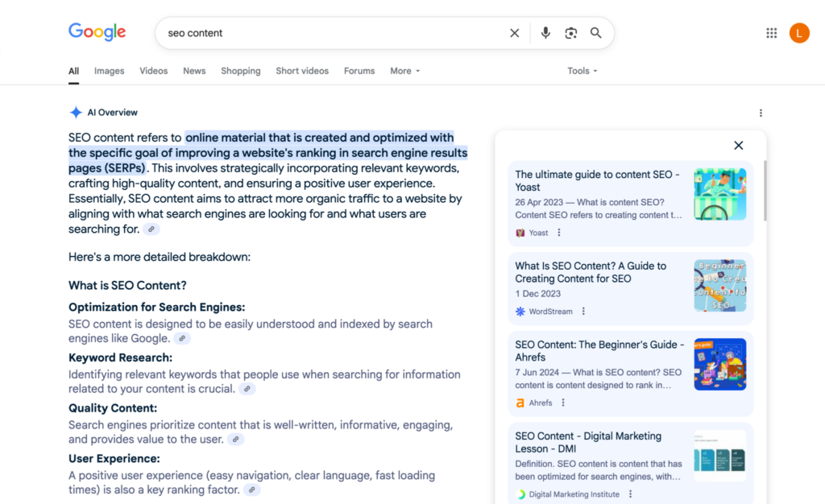Open three-dot menu beside Yoast source
The height and width of the screenshot is (504, 825).
[559, 233]
